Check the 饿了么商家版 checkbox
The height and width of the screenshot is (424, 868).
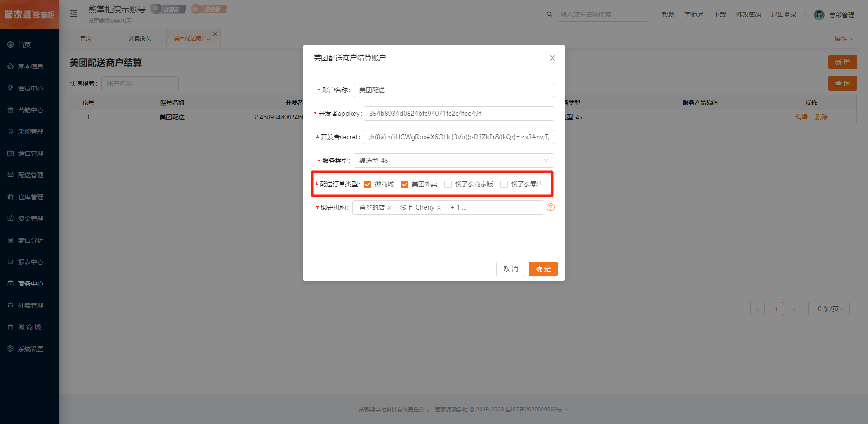[x=448, y=184]
